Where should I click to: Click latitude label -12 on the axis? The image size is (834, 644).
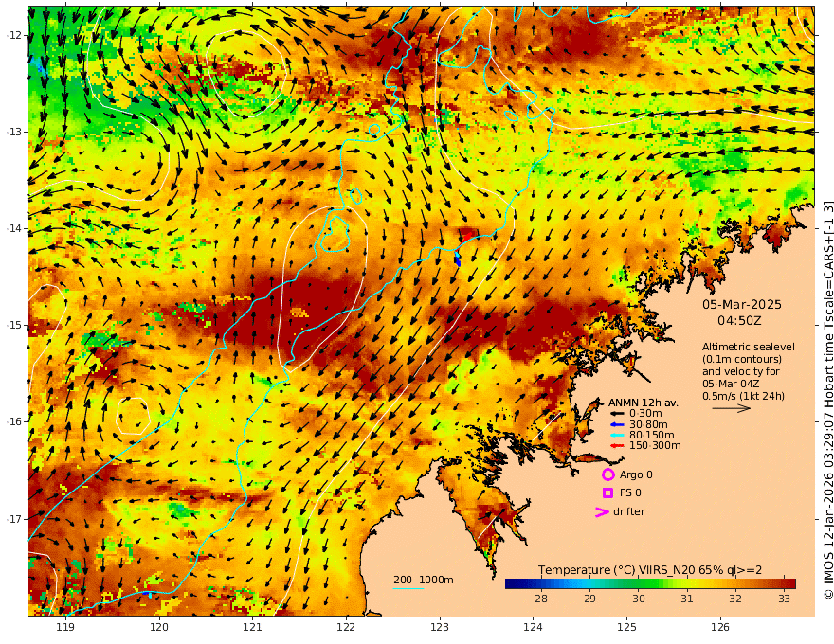coord(14,35)
